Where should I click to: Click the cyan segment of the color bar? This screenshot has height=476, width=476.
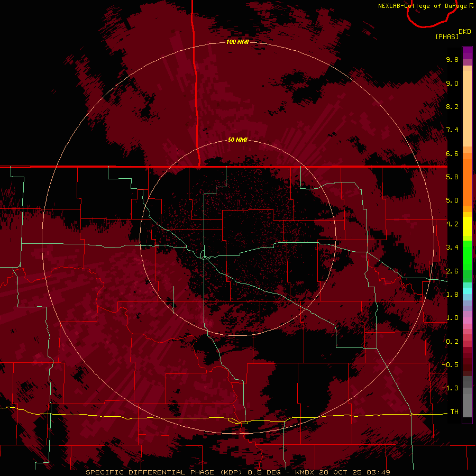point(467,291)
